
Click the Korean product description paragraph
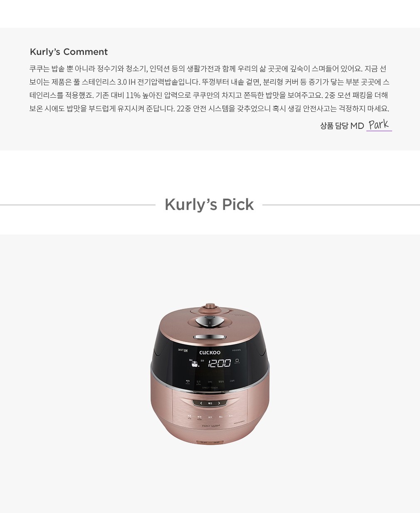click(210, 89)
